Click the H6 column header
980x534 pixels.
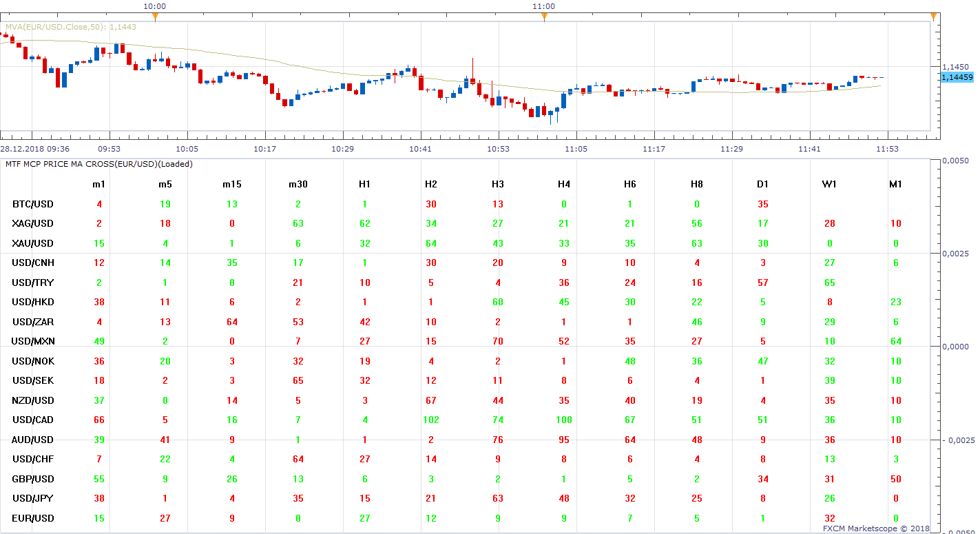point(630,184)
